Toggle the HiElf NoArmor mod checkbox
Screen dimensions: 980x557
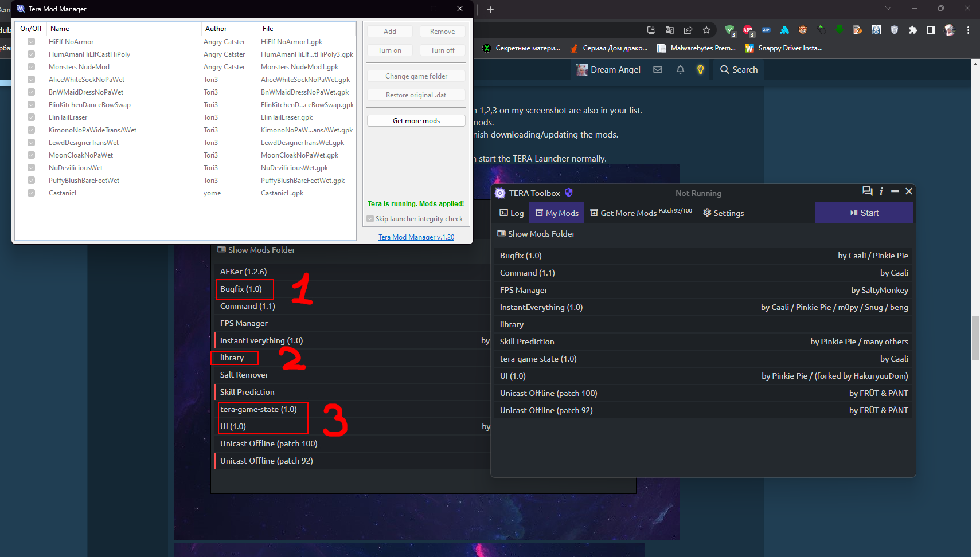(32, 42)
